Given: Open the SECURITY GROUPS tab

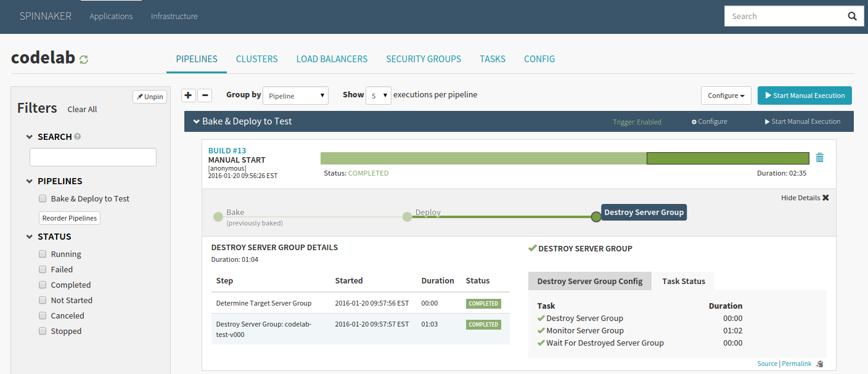Looking at the screenshot, I should pyautogui.click(x=424, y=59).
